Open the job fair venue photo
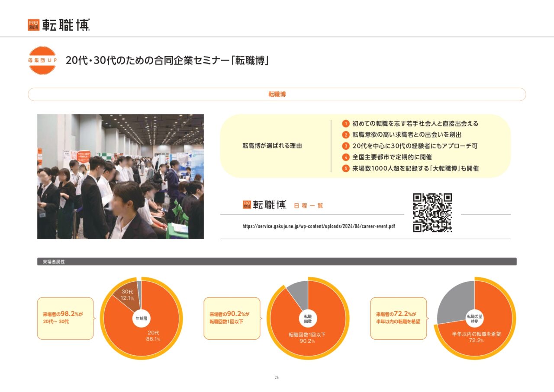 (120, 177)
